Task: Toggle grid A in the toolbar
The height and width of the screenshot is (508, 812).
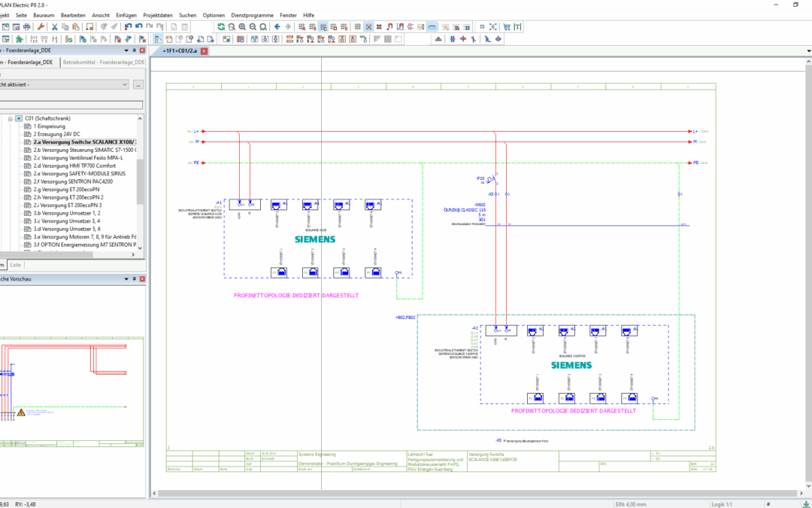Action: tap(301, 27)
